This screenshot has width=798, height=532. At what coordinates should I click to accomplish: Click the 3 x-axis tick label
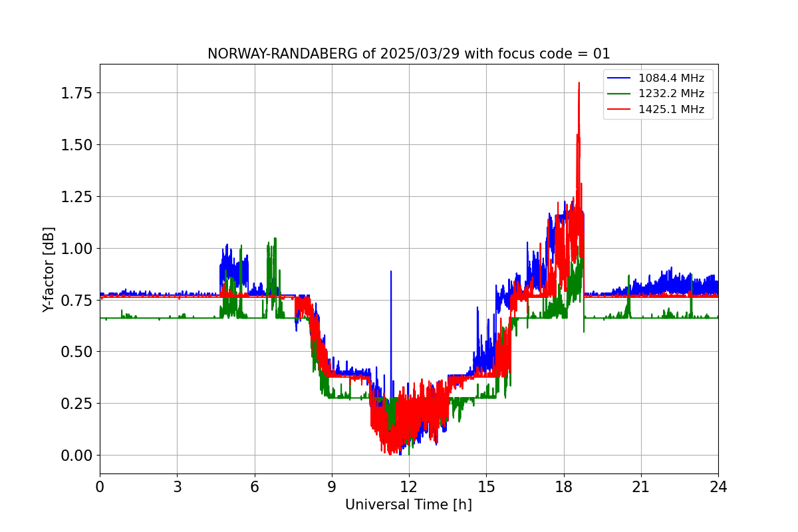point(177,487)
